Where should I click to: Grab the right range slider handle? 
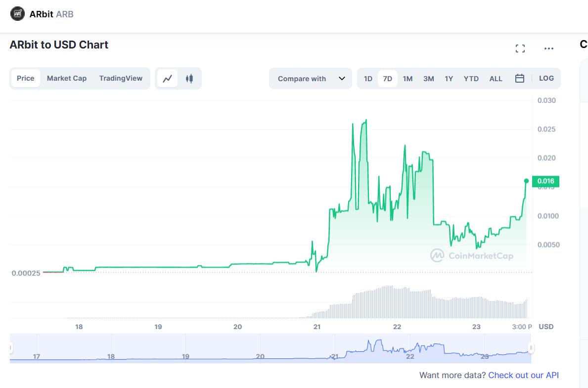coord(531,348)
